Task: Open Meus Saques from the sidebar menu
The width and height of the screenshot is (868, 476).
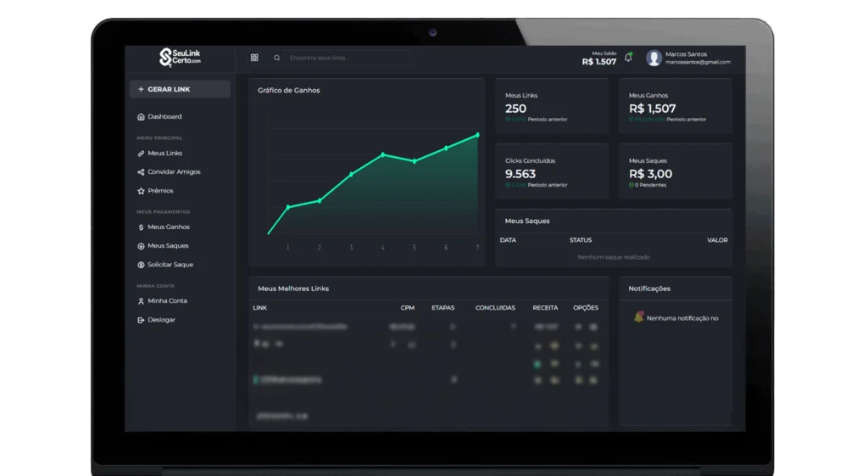Action: pos(168,246)
